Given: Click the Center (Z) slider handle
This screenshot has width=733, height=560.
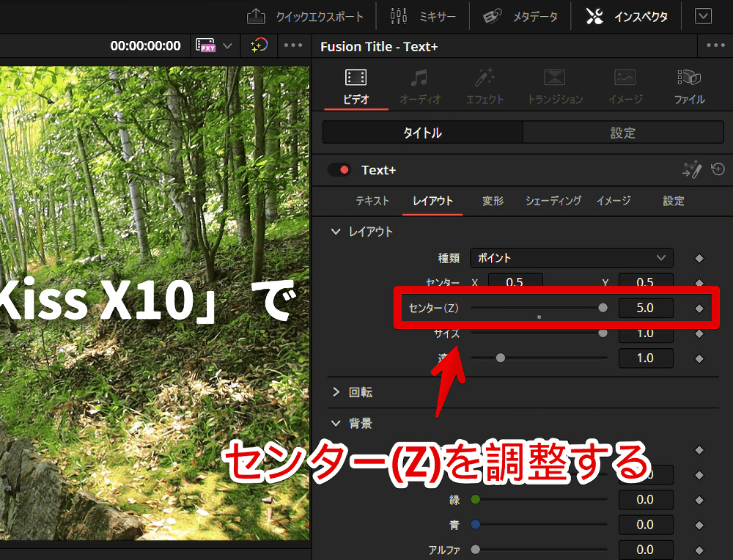Looking at the screenshot, I should click(x=603, y=309).
